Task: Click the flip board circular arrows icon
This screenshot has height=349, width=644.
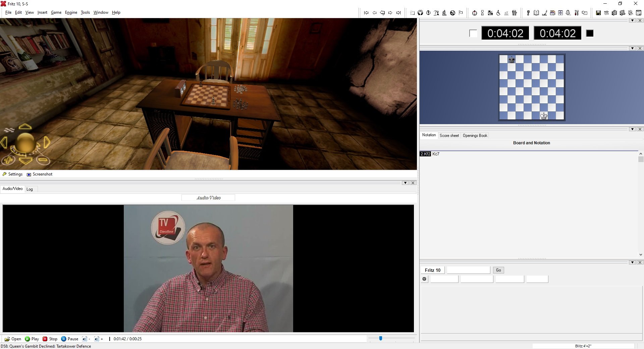Action: (x=420, y=13)
